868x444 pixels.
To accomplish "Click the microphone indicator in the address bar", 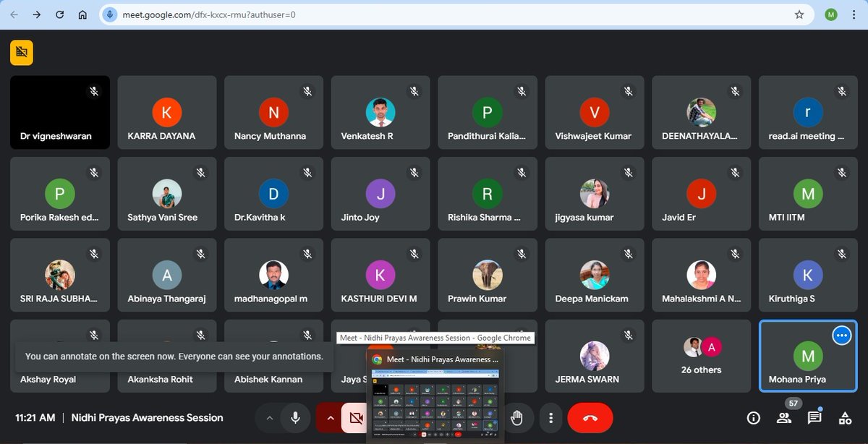I will click(110, 14).
